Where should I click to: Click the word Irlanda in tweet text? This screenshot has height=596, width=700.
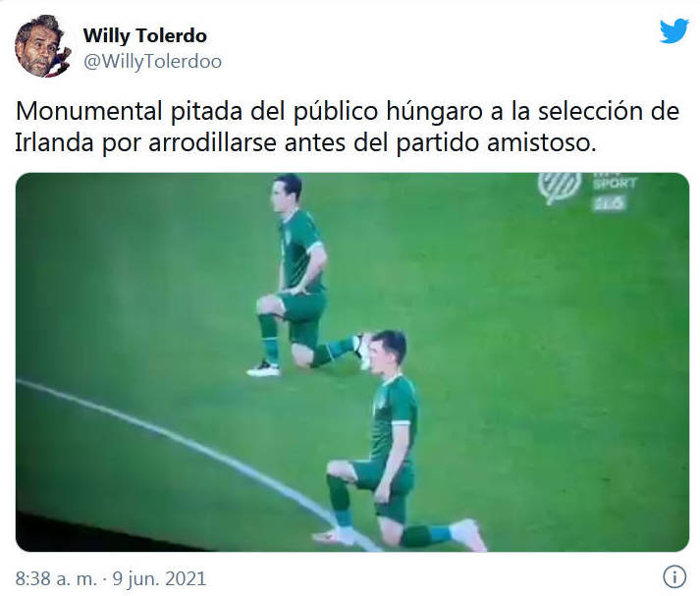[x=54, y=142]
